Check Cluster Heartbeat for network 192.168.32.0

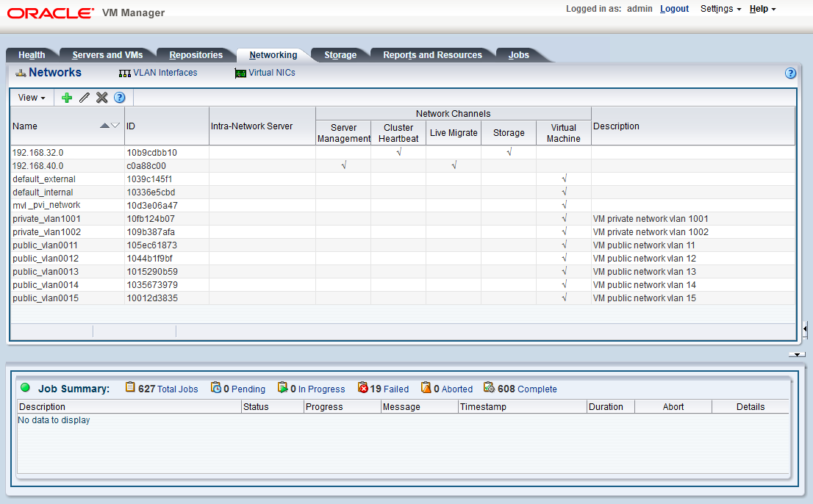[398, 152]
